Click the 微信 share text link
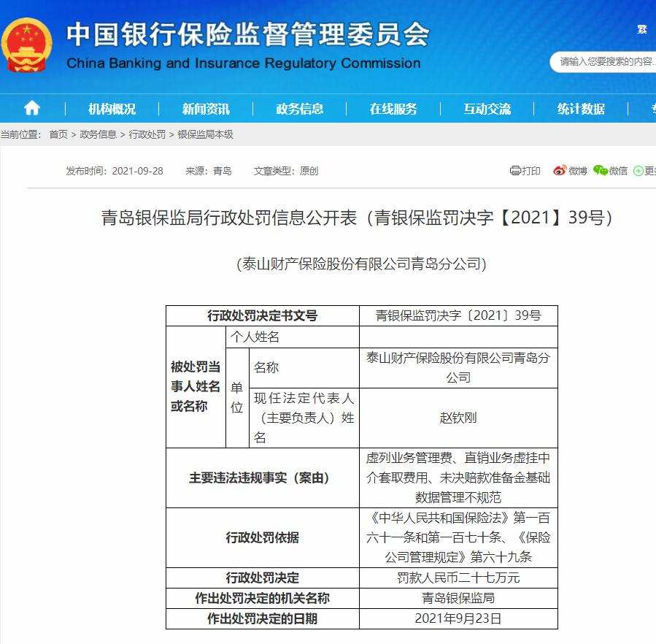 618,171
